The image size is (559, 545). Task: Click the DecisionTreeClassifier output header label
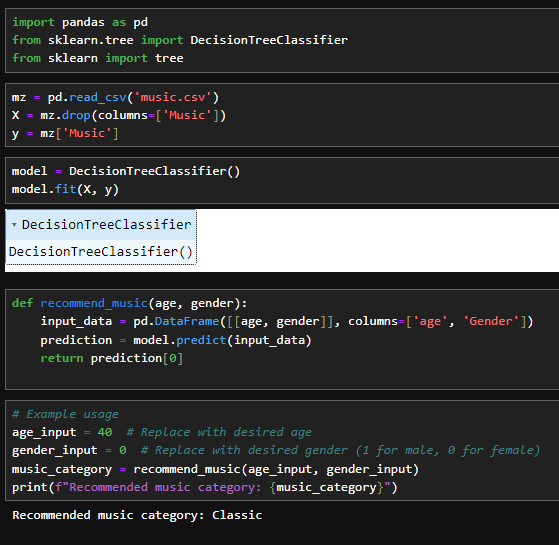coord(106,225)
